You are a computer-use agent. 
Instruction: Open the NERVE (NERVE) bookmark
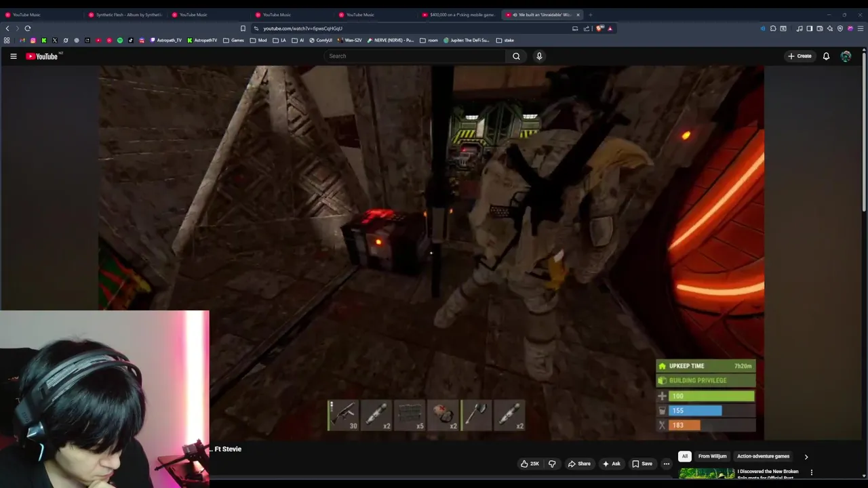[x=390, y=41]
